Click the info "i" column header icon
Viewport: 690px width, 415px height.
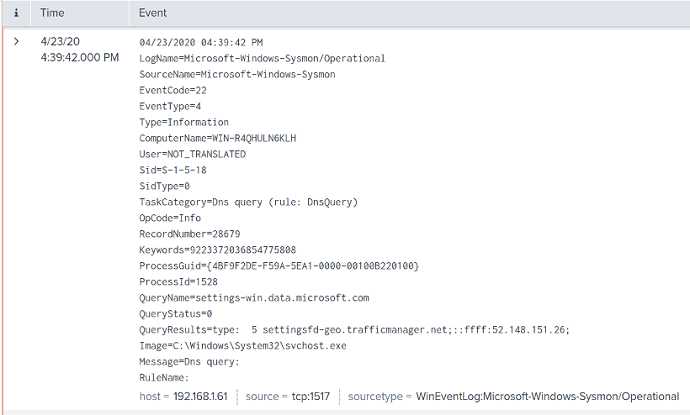15,13
